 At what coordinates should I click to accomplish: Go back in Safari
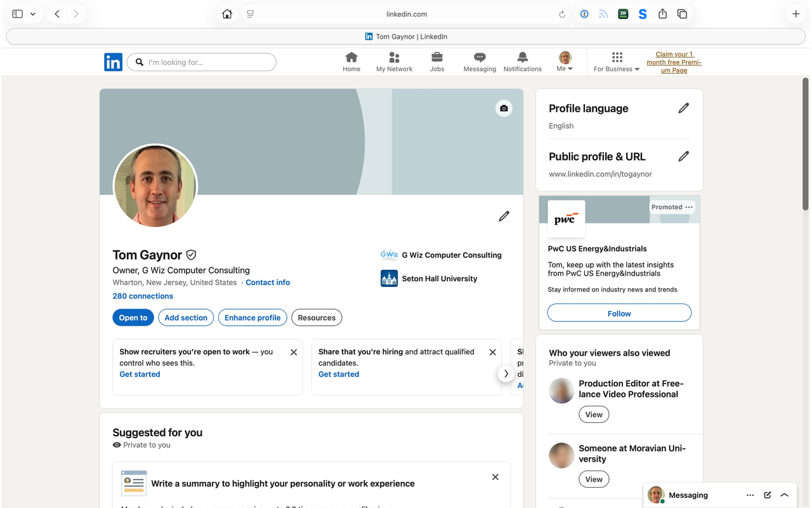click(x=57, y=14)
